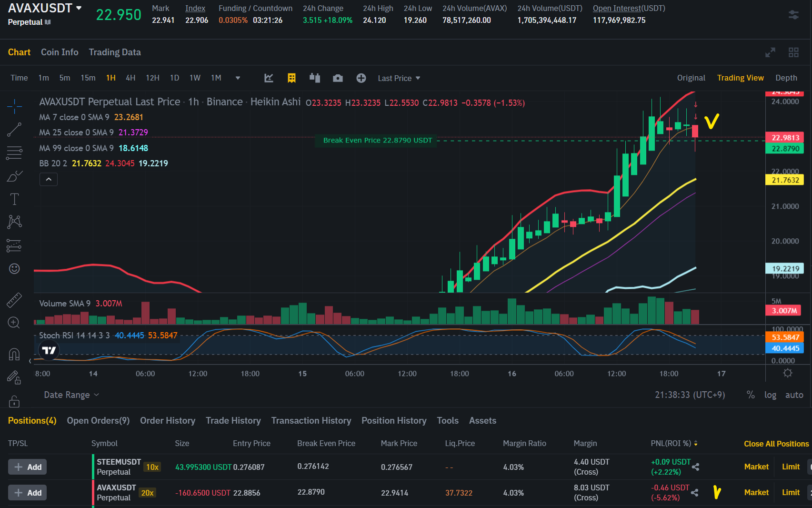The image size is (812, 508).
Task: Close STEEMUSDT position with Limit
Action: (x=791, y=467)
